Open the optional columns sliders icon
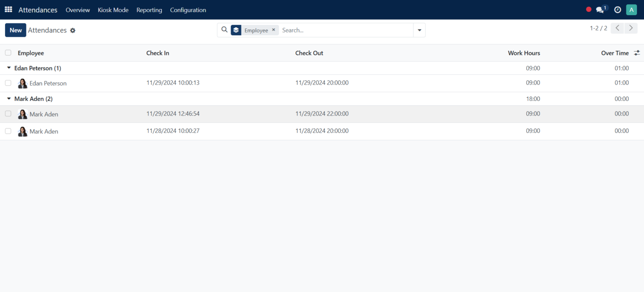Screen dimensions: 644x292 (637, 53)
